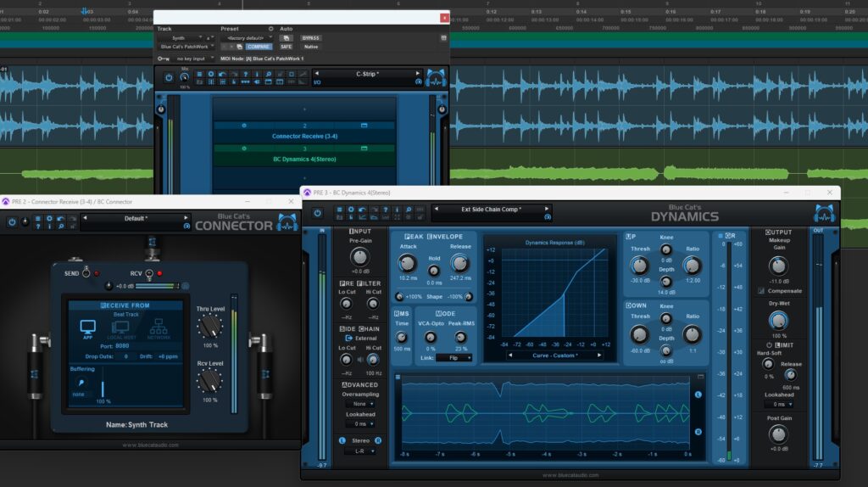The height and width of the screenshot is (487, 868).
Task: Flip the RCV toggle switch on Connector
Action: click(x=149, y=273)
